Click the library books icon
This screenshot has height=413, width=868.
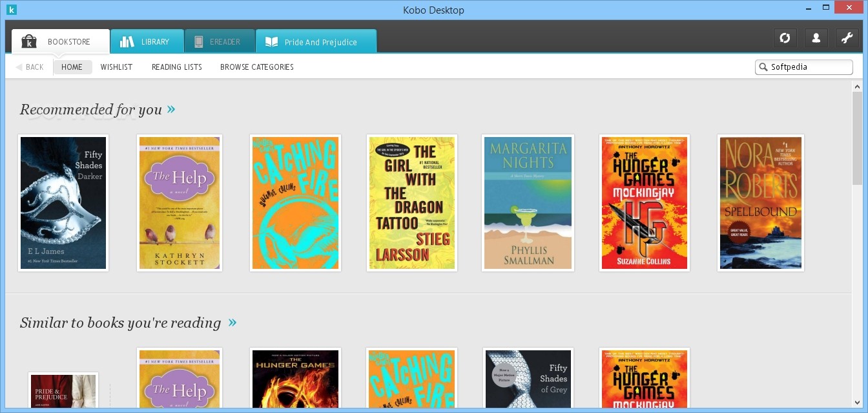coord(127,41)
